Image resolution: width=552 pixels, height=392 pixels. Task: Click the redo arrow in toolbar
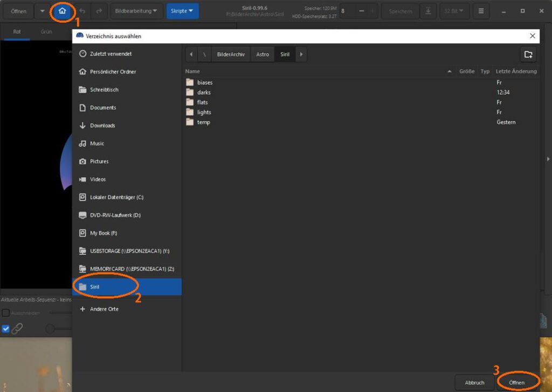pyautogui.click(x=99, y=11)
